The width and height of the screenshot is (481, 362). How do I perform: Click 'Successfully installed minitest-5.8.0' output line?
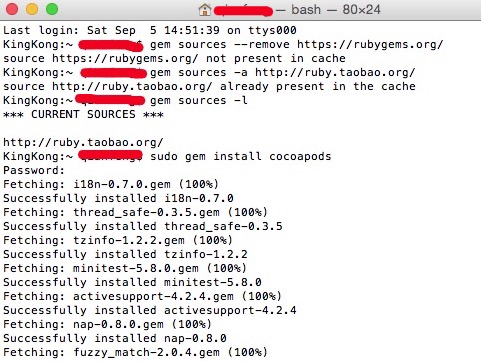click(x=132, y=282)
